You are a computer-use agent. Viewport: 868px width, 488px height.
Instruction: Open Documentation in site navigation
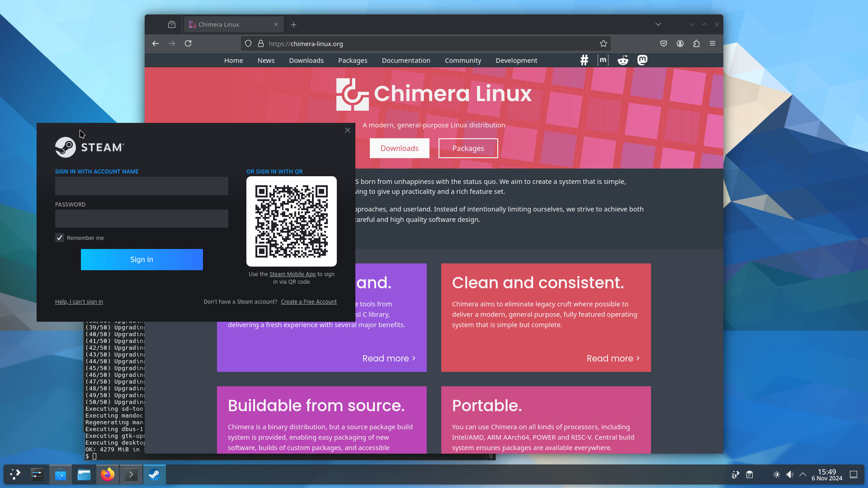tap(406, 60)
